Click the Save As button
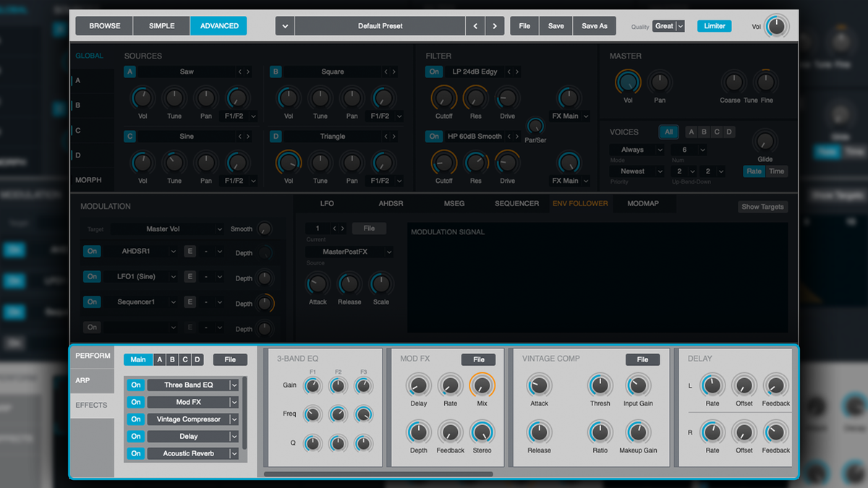This screenshot has width=868, height=488. point(595,25)
